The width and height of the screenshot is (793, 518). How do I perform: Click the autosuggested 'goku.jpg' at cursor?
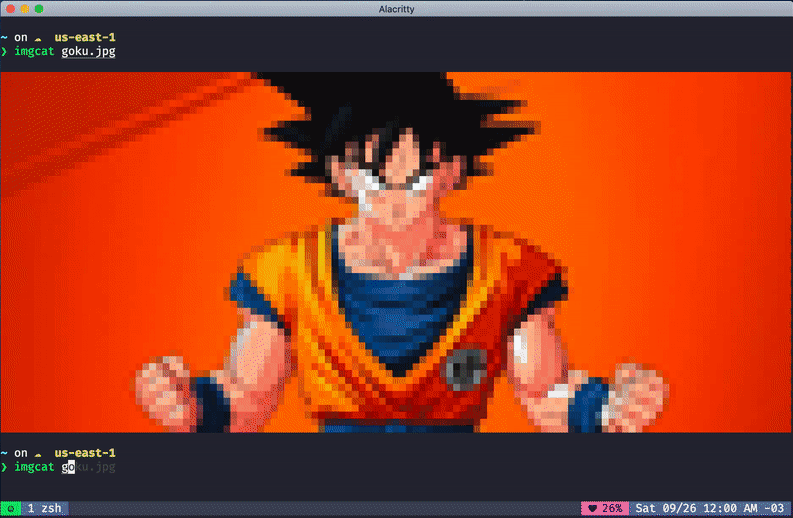point(89,467)
